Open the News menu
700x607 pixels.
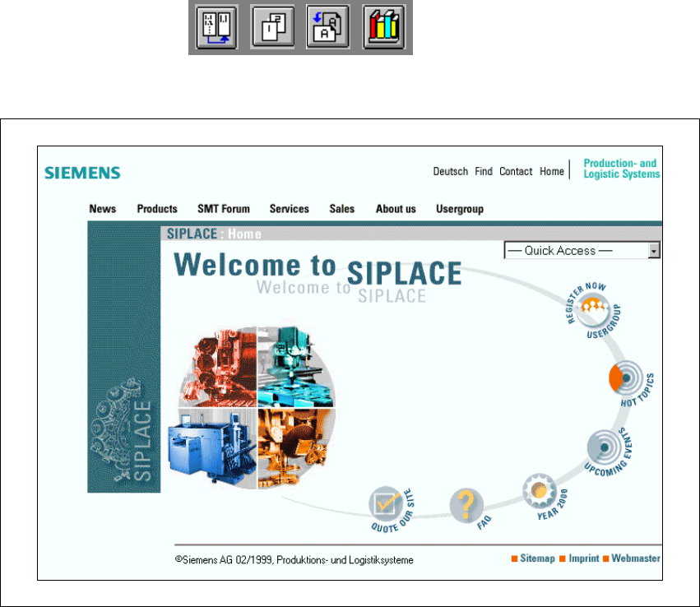(103, 209)
